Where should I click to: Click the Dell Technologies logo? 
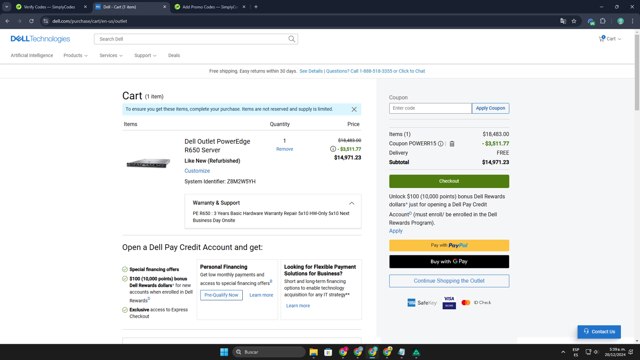(x=40, y=39)
